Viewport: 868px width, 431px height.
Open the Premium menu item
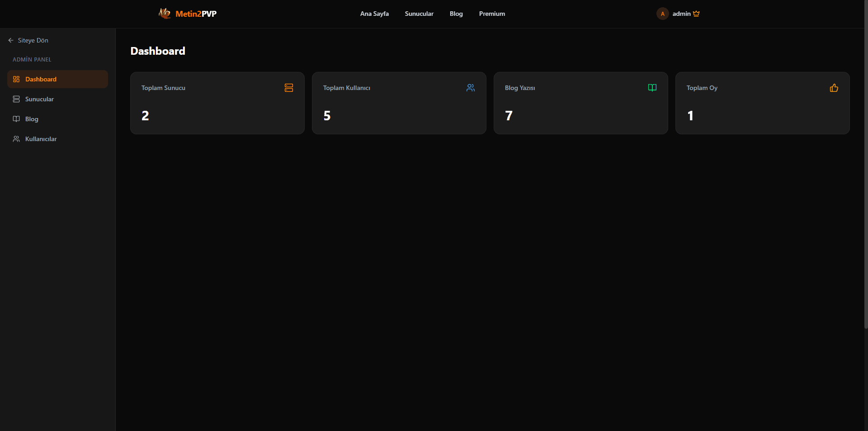(x=492, y=14)
